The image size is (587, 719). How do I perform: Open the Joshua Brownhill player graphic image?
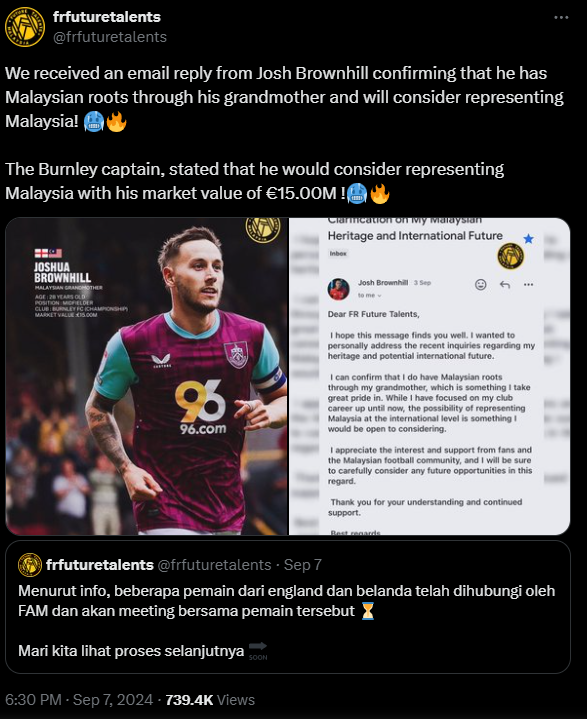pyautogui.click(x=146, y=376)
